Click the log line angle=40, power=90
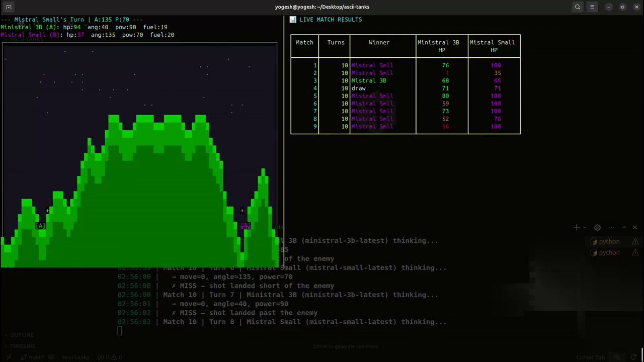This screenshot has height=362, width=644. [230, 304]
